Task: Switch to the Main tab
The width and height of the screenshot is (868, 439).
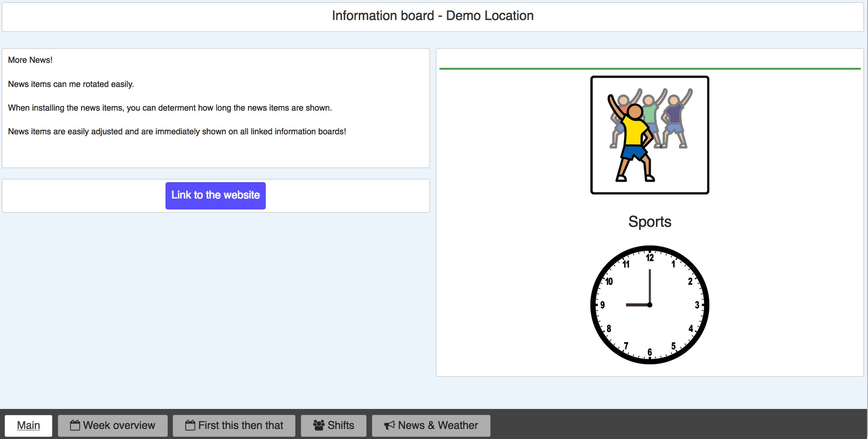Action: (28, 425)
